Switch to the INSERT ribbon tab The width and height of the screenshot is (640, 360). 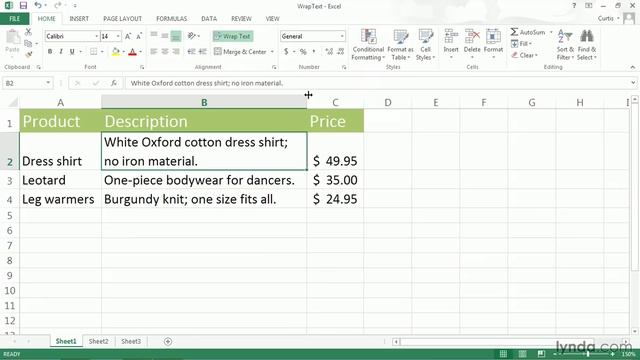pos(79,19)
